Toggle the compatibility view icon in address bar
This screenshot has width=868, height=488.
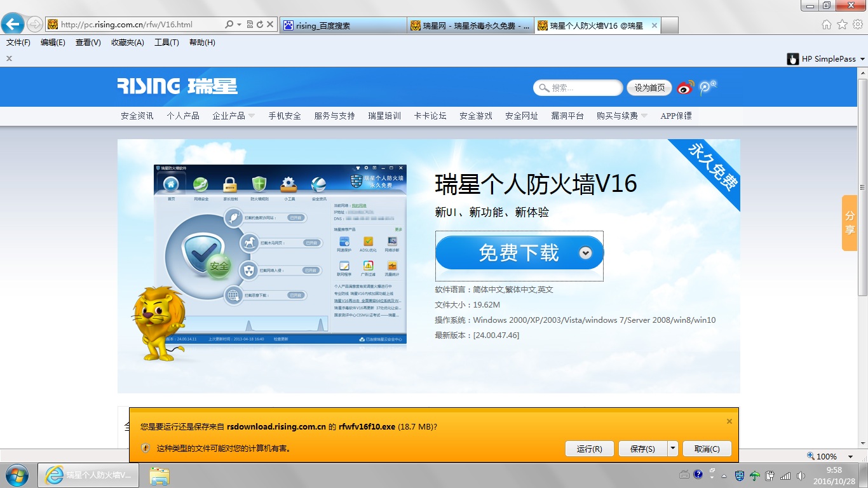(x=250, y=25)
